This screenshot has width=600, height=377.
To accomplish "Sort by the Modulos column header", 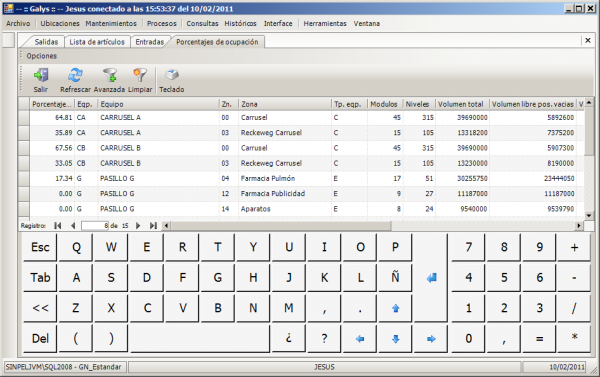I will point(385,104).
